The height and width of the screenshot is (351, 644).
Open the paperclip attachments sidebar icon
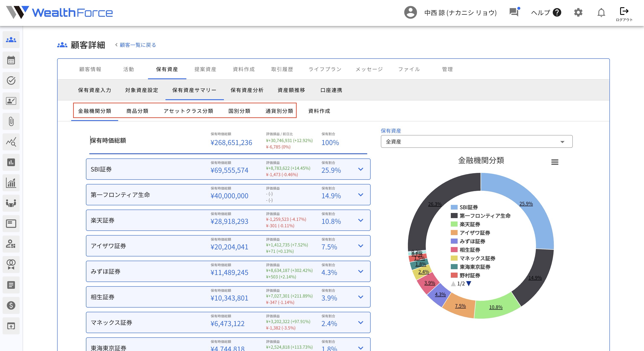(x=11, y=121)
